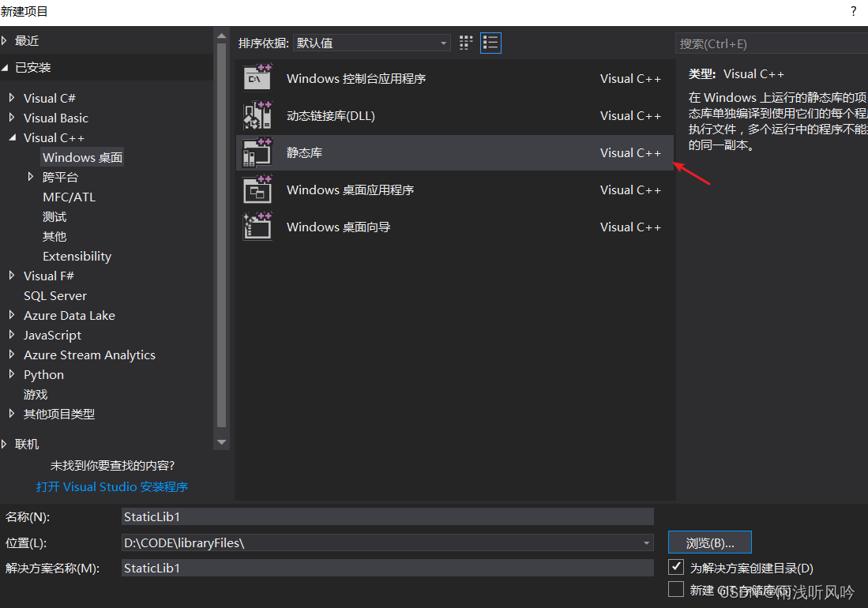The image size is (868, 608).
Task: Expand the Visual C# node
Action: [x=12, y=98]
